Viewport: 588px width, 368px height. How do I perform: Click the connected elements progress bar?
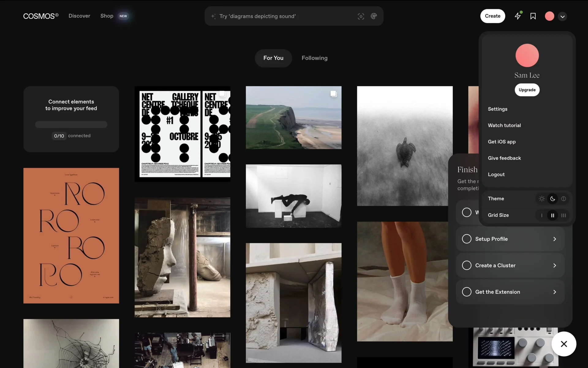(71, 125)
